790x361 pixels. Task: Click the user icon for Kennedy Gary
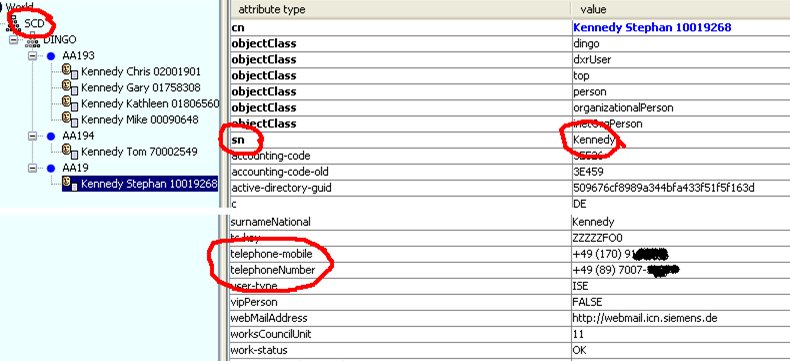tap(70, 87)
